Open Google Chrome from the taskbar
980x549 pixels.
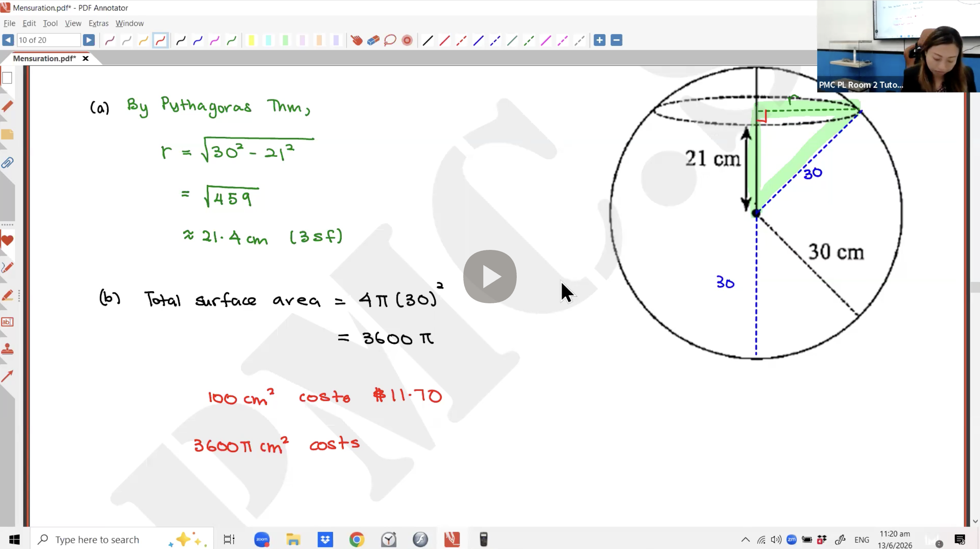click(356, 539)
